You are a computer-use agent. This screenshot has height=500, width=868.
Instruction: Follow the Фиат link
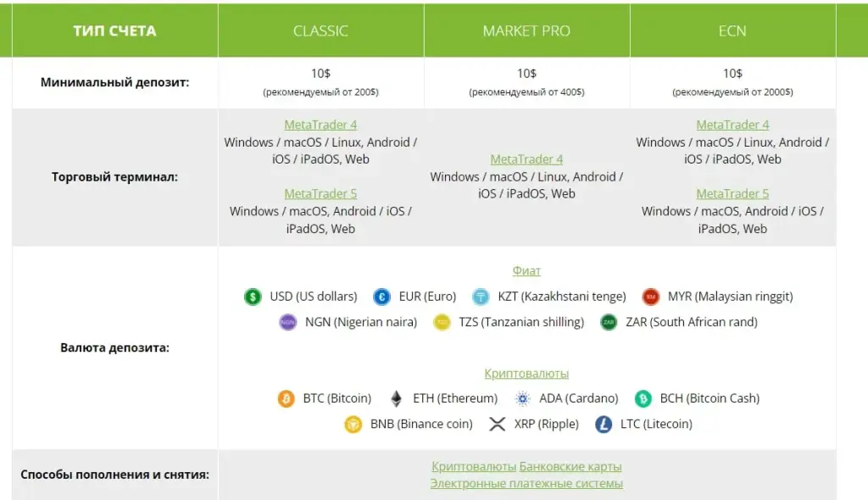[526, 271]
